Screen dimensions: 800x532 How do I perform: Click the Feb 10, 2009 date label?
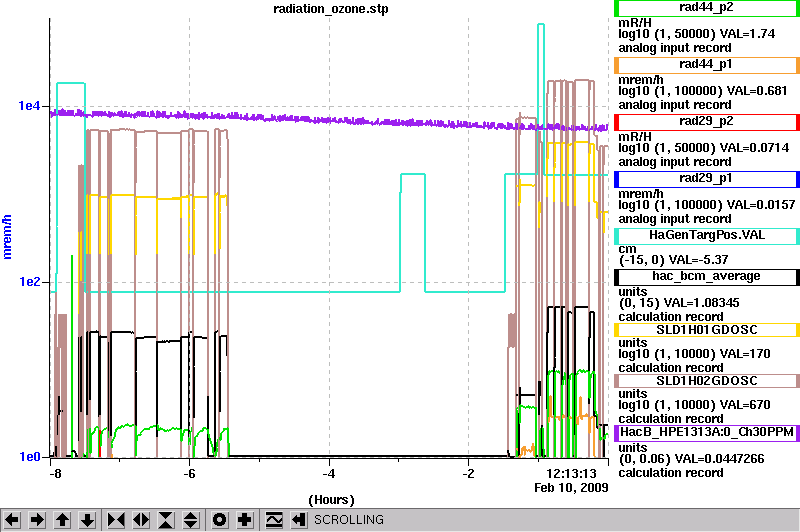pyautogui.click(x=571, y=488)
